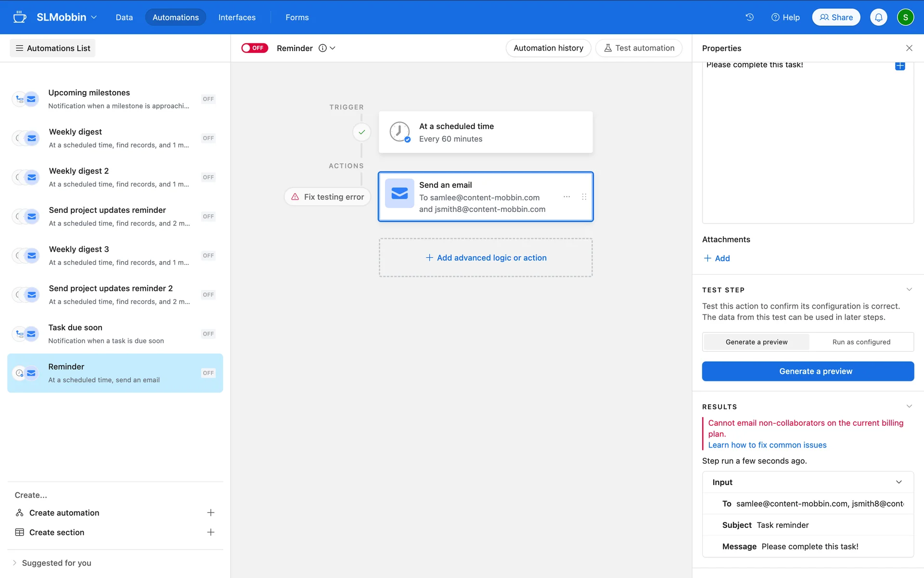Click plus icon next to Create automation
The image size is (924, 578).
[210, 512]
